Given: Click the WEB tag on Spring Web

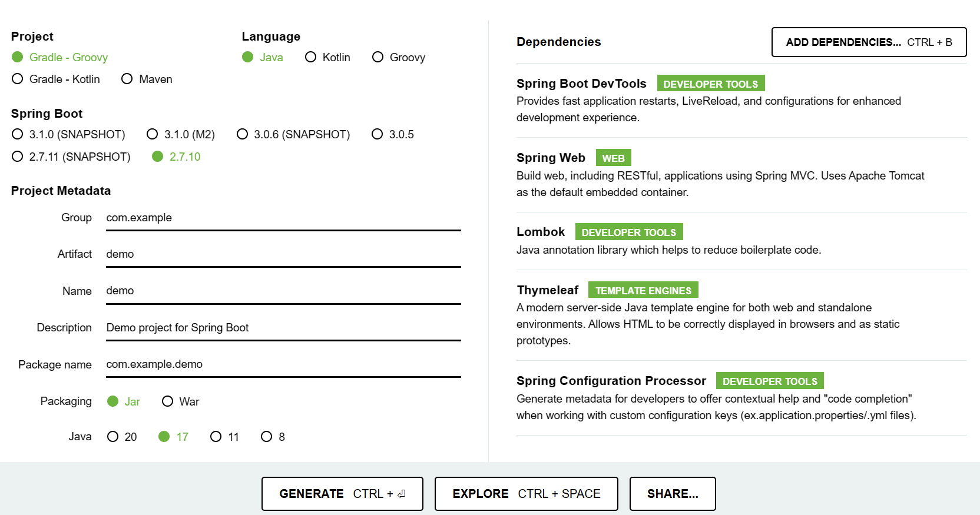Looking at the screenshot, I should pos(613,158).
